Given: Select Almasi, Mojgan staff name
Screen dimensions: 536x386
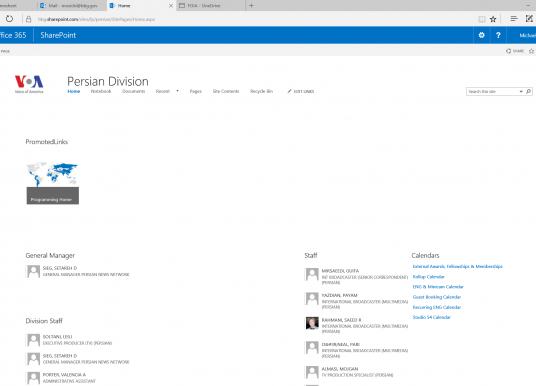Looking at the screenshot, I should (340, 369).
